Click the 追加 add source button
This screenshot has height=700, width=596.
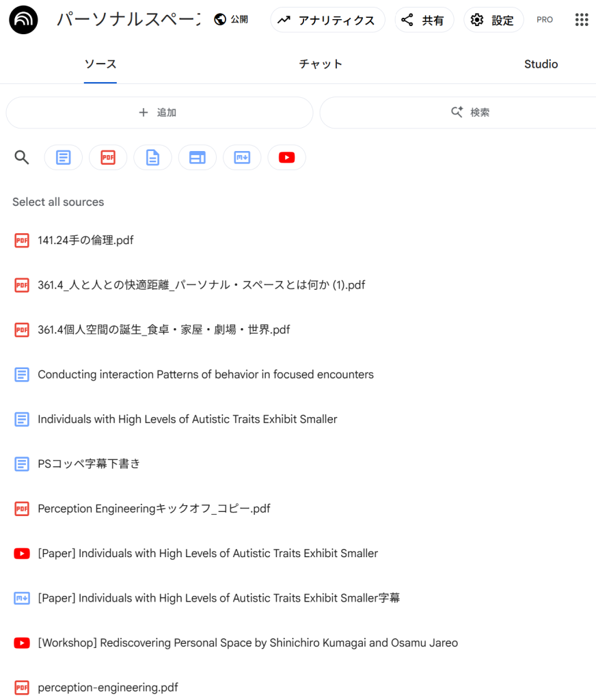[159, 113]
